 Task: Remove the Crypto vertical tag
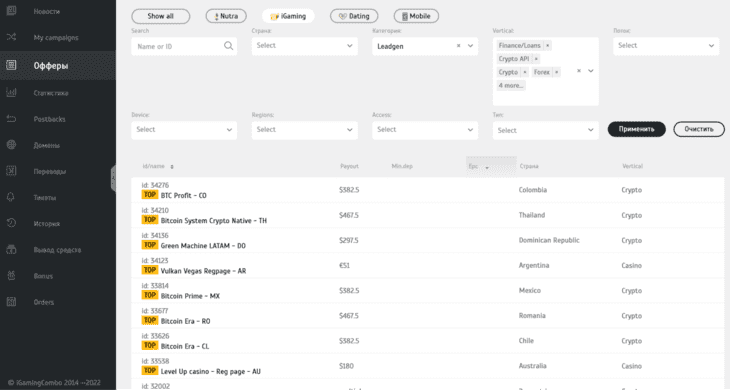coord(525,72)
